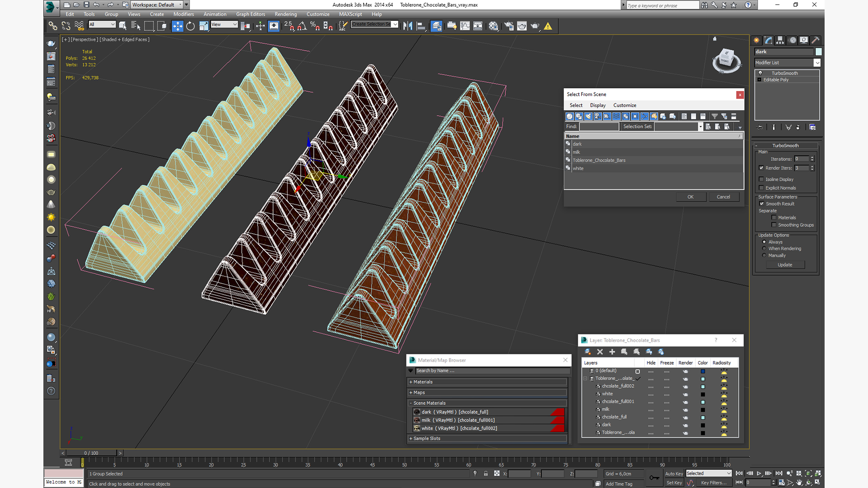The width and height of the screenshot is (868, 488).
Task: Open the Rendering menu
Action: tap(286, 14)
